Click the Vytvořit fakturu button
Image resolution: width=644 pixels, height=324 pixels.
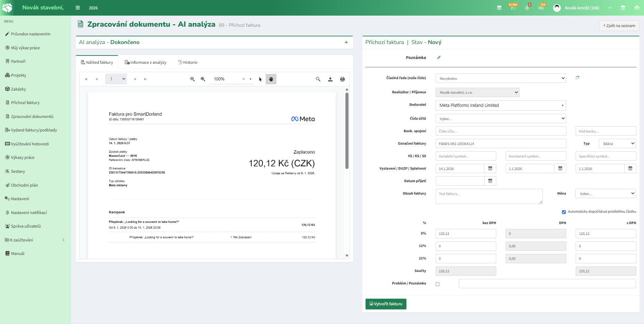tap(386, 304)
